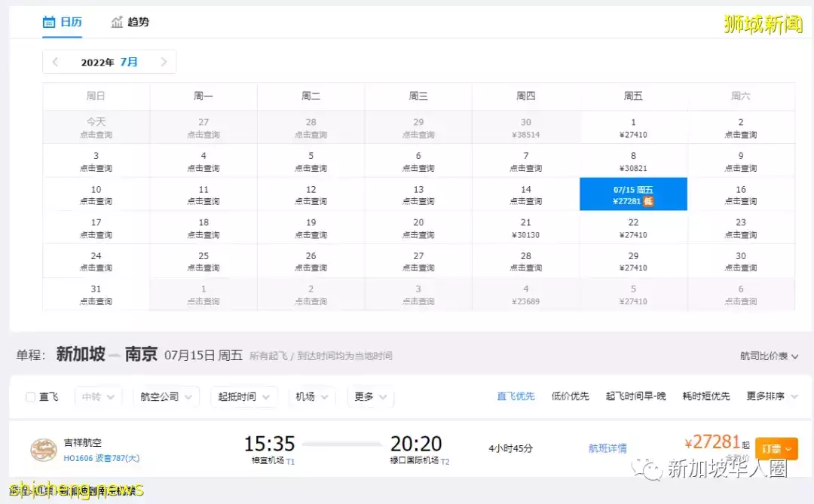Click the orange 订票 booking button
The image size is (814, 504).
click(x=776, y=447)
